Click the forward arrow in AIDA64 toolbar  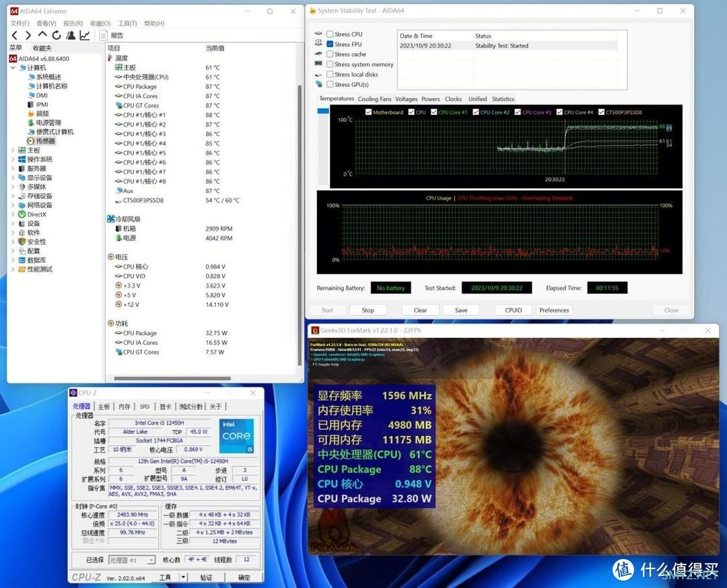[x=28, y=35]
